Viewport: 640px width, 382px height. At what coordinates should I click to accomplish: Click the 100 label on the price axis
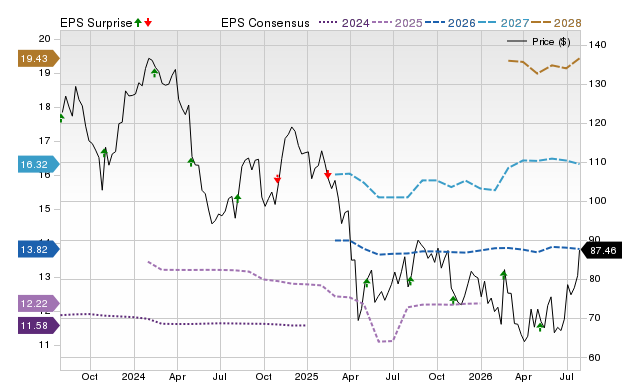coord(598,201)
